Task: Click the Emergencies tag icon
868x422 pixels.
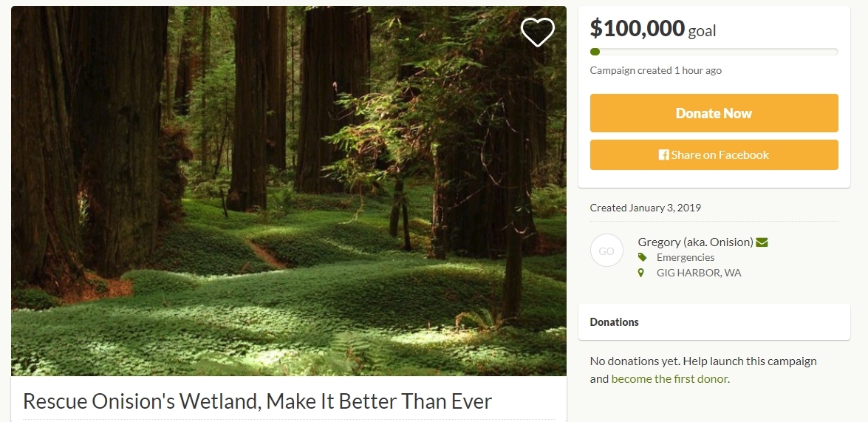Action: tap(642, 257)
